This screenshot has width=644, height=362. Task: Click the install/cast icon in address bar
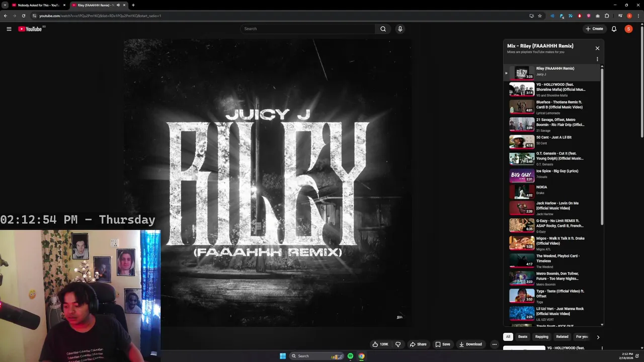pyautogui.click(x=531, y=16)
